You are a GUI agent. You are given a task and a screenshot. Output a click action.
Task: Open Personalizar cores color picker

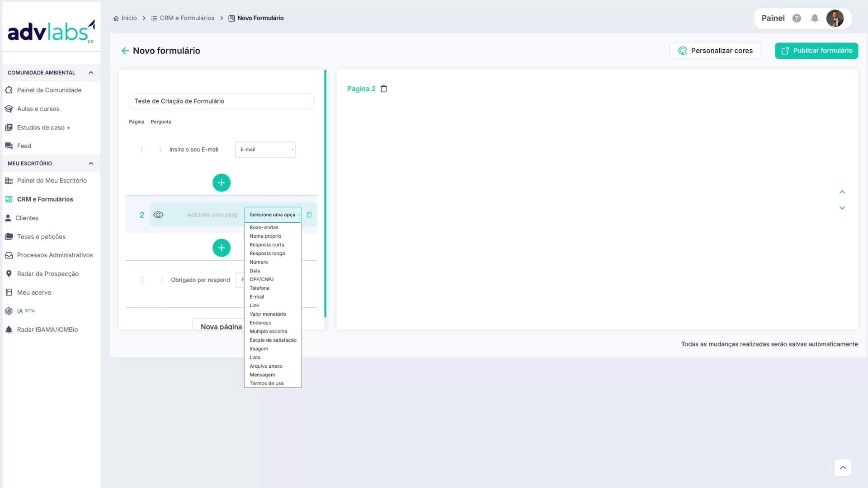(715, 51)
